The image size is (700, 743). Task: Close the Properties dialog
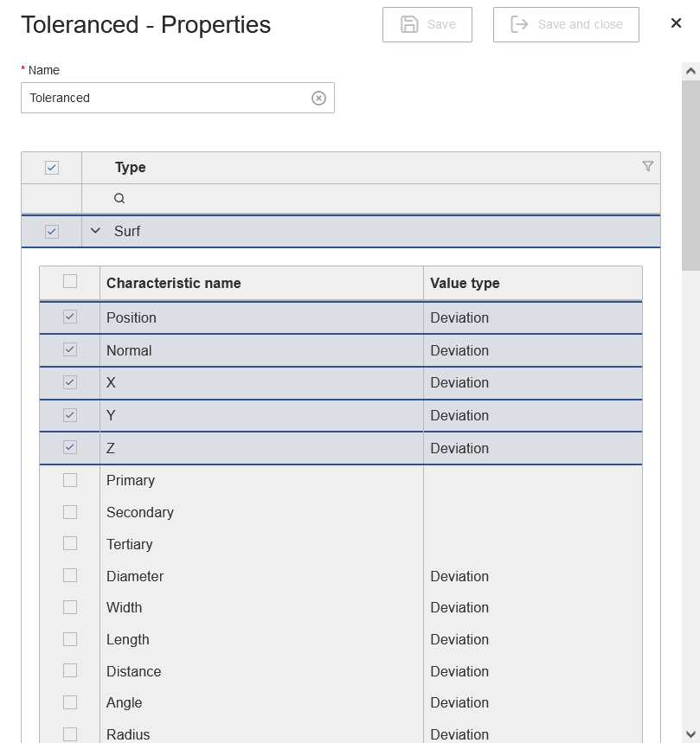[x=676, y=23]
